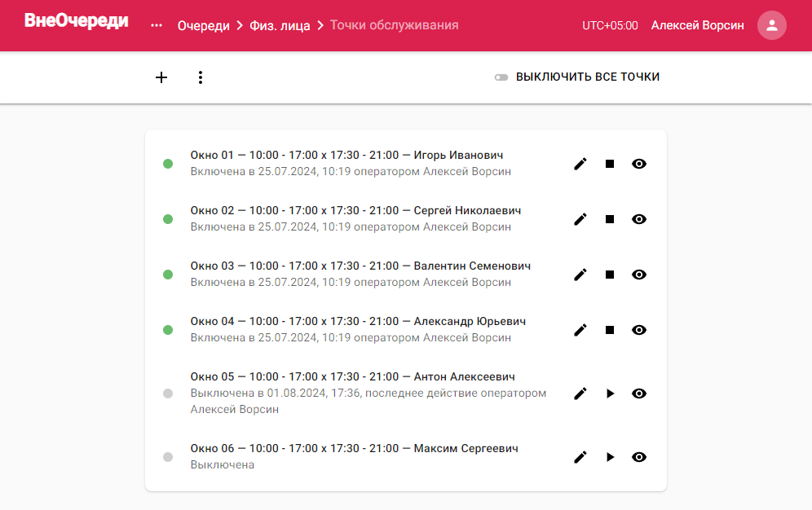Expand the breadcrumb ellipsis menu
Viewport: 812px width, 510px height.
click(x=157, y=25)
